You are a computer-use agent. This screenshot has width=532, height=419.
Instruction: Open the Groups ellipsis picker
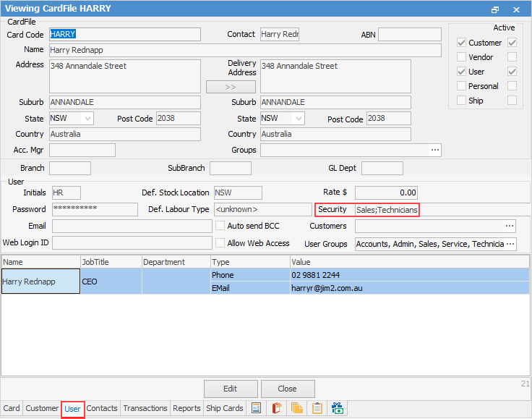(435, 151)
